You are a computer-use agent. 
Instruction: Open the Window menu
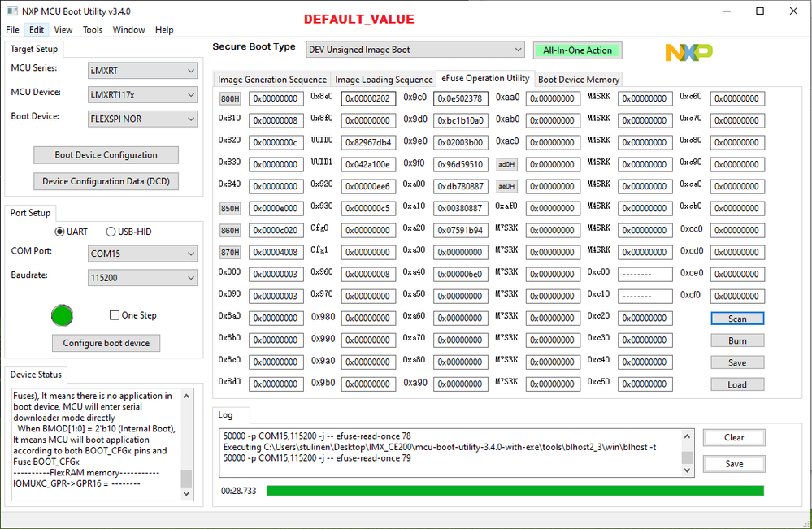pos(129,29)
